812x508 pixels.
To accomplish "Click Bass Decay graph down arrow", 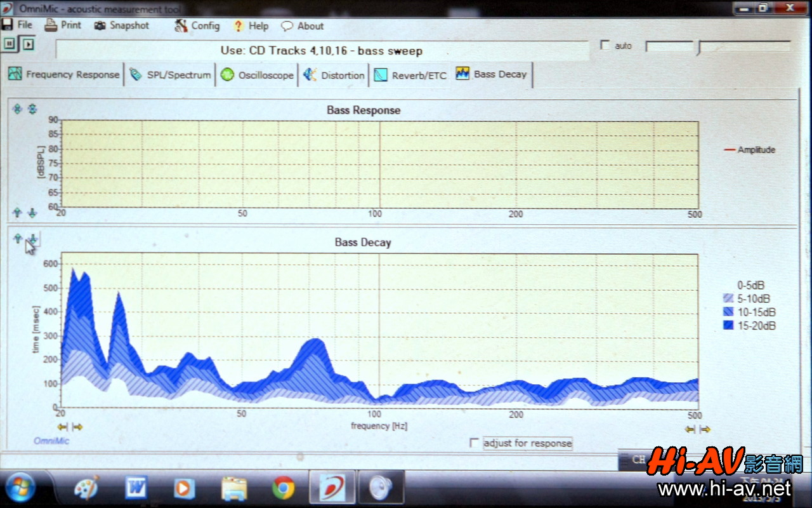I will click(x=33, y=239).
